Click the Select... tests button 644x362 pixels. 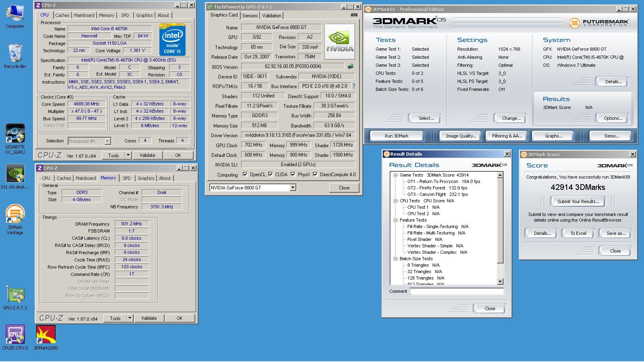pyautogui.click(x=426, y=118)
